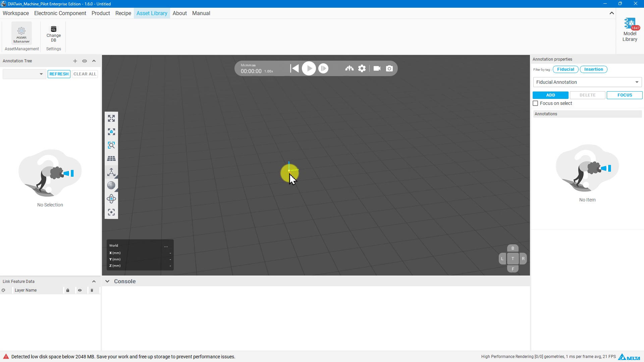Click the fit-all expand arrows viewport tool
The image size is (644, 362).
click(x=111, y=118)
